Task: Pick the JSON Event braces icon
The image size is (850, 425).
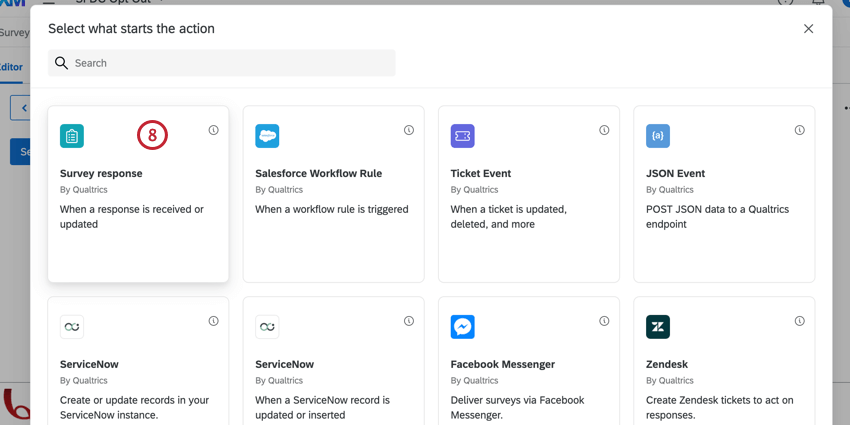Action: (x=658, y=136)
